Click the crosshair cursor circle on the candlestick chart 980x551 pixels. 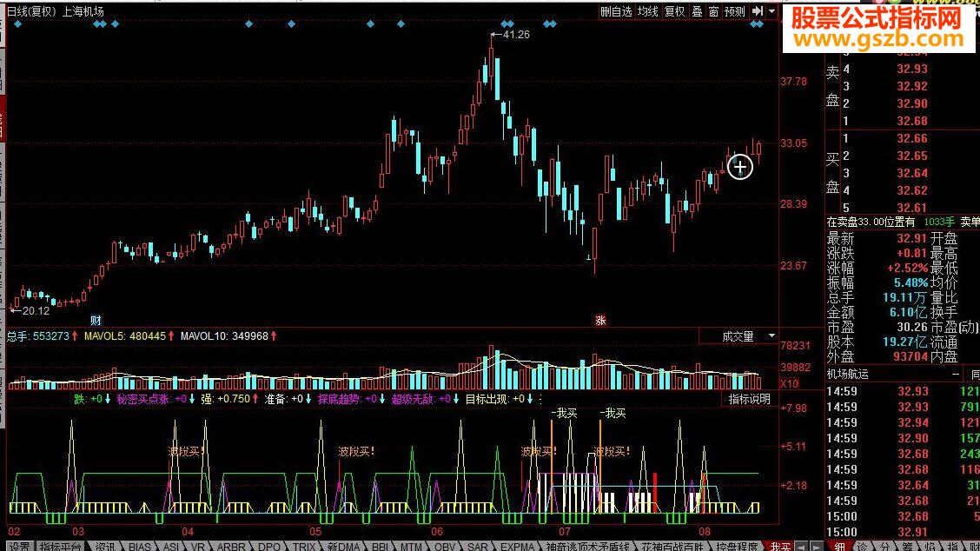tap(740, 167)
